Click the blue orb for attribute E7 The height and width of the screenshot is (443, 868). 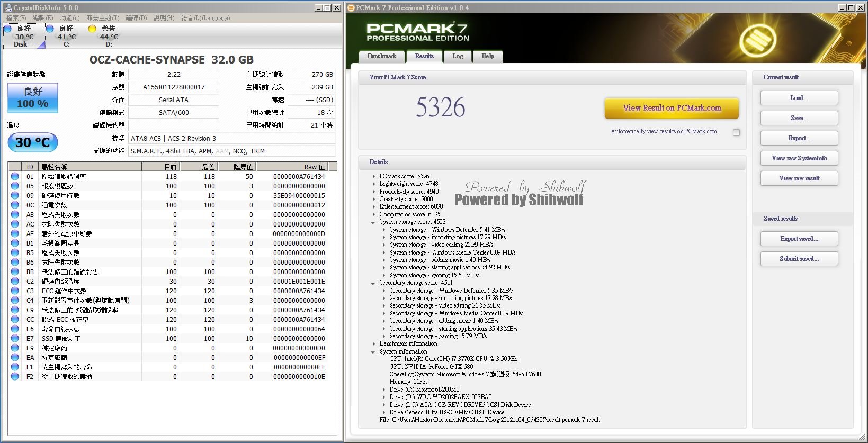15,339
